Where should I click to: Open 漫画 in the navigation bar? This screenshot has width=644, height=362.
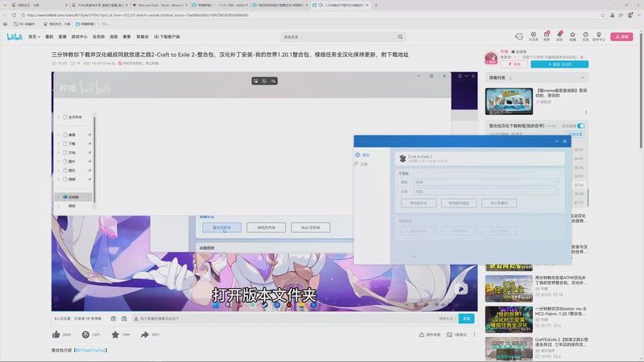[114, 37]
